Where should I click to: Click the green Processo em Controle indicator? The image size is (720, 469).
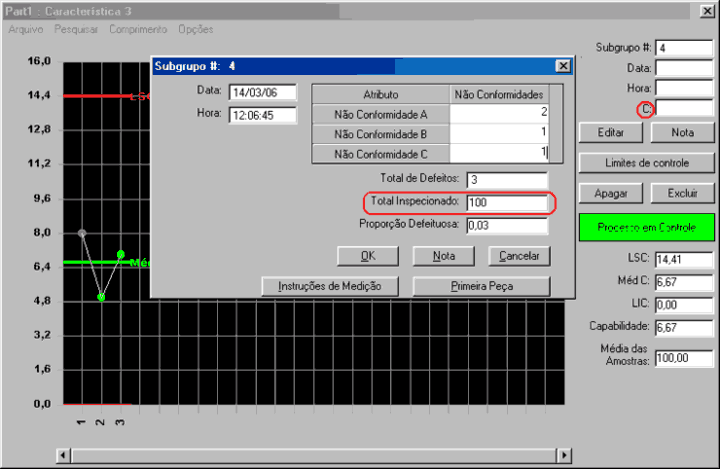click(x=647, y=227)
